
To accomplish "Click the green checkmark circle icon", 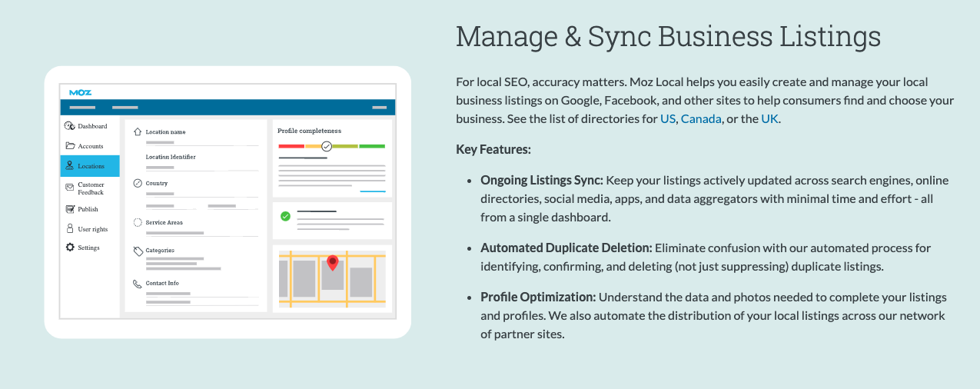I will 285,216.
